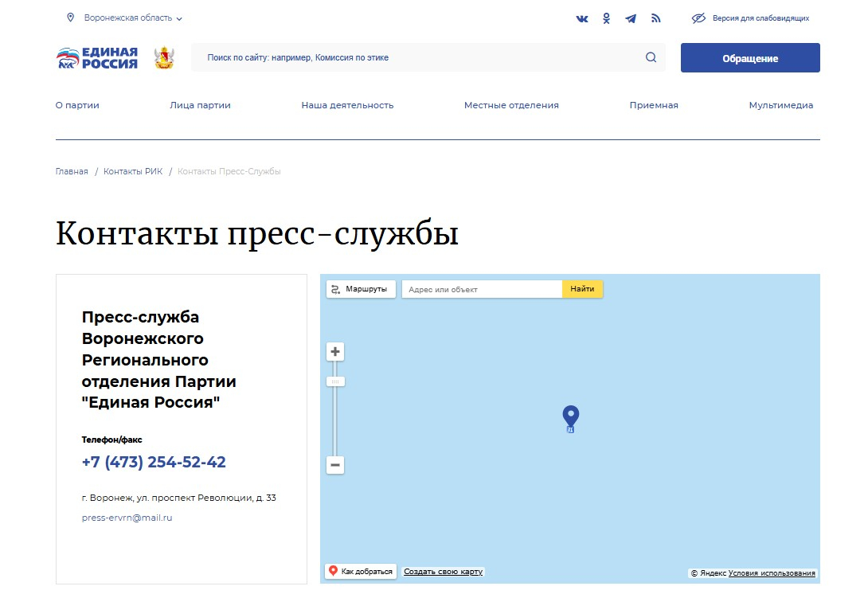This screenshot has height=598, width=868.
Task: Click the address text г. Воронеж, проспект Революции
Action: click(179, 498)
